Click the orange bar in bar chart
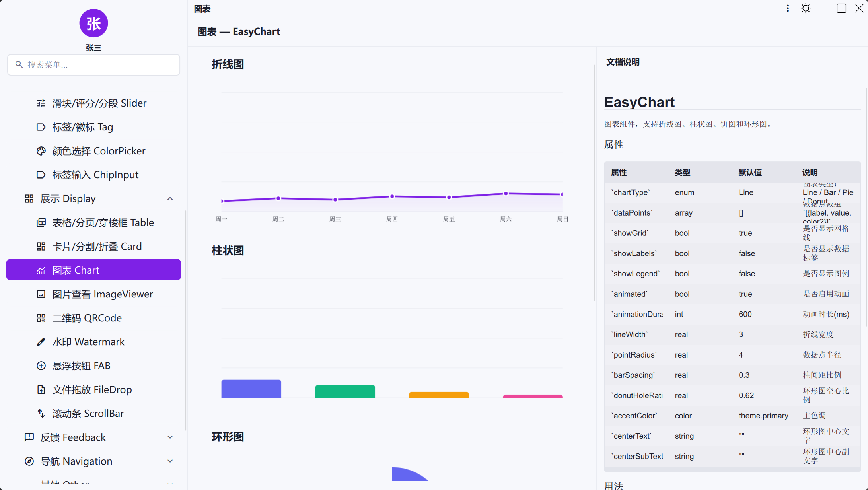 click(x=439, y=395)
